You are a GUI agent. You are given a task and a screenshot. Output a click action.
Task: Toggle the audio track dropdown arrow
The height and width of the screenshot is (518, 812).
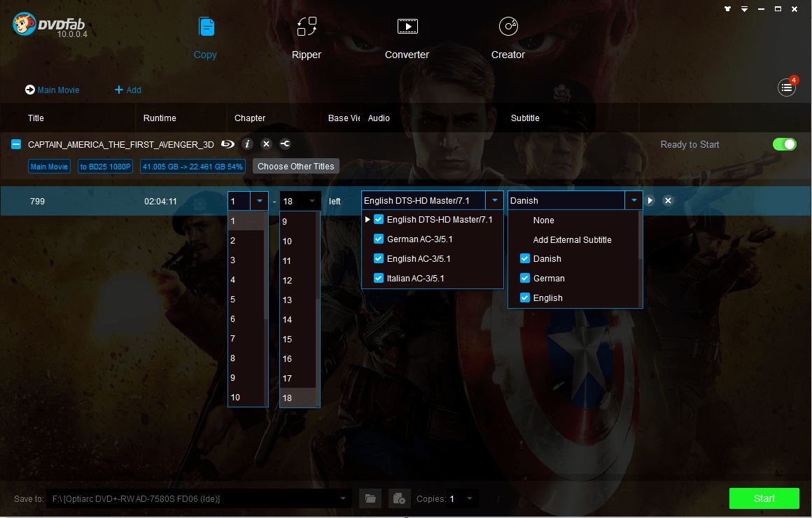pyautogui.click(x=495, y=200)
